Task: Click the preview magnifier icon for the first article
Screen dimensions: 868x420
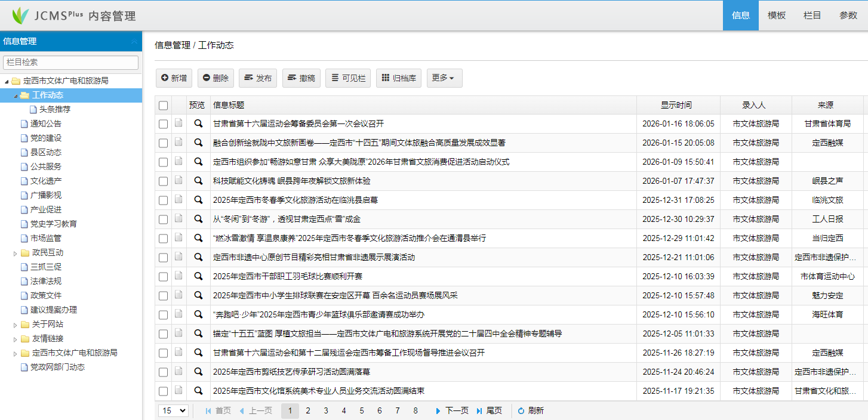Action: tap(198, 124)
